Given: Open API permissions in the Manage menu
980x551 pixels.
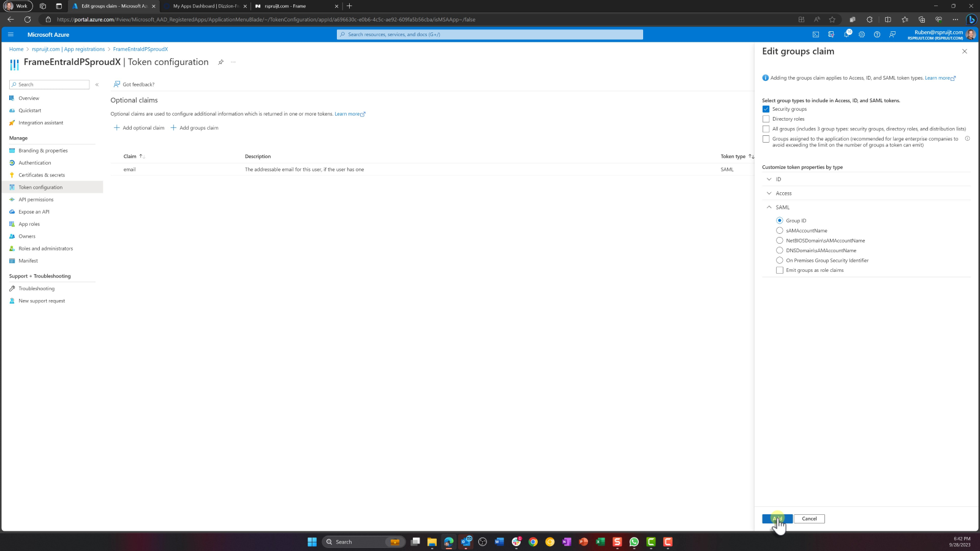Looking at the screenshot, I should tap(36, 200).
